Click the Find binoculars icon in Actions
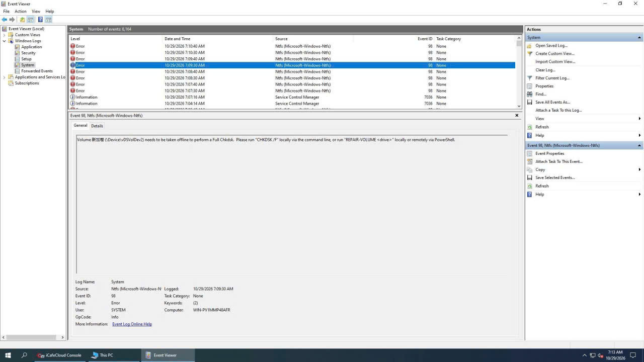The width and height of the screenshot is (644, 362). tap(529, 94)
